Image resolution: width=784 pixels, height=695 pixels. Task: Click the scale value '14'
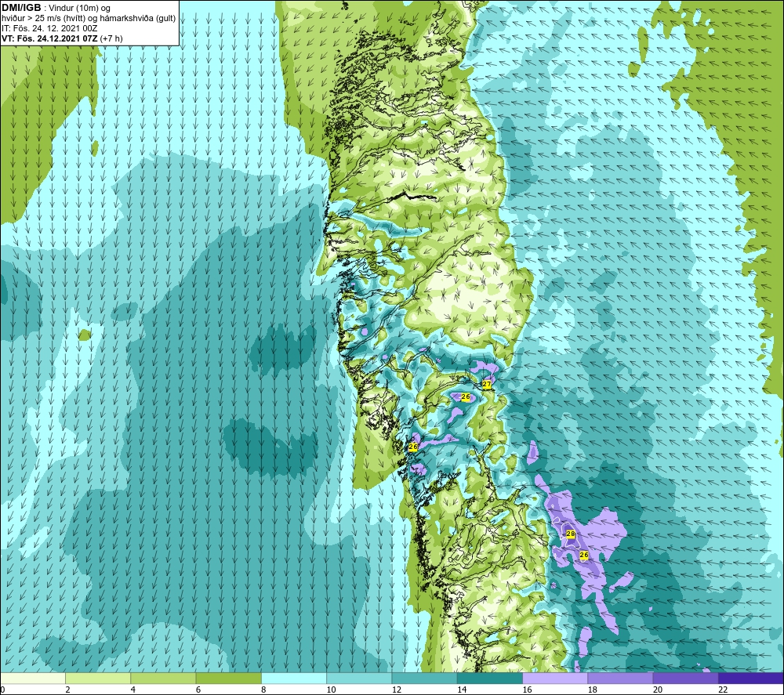[x=462, y=690]
